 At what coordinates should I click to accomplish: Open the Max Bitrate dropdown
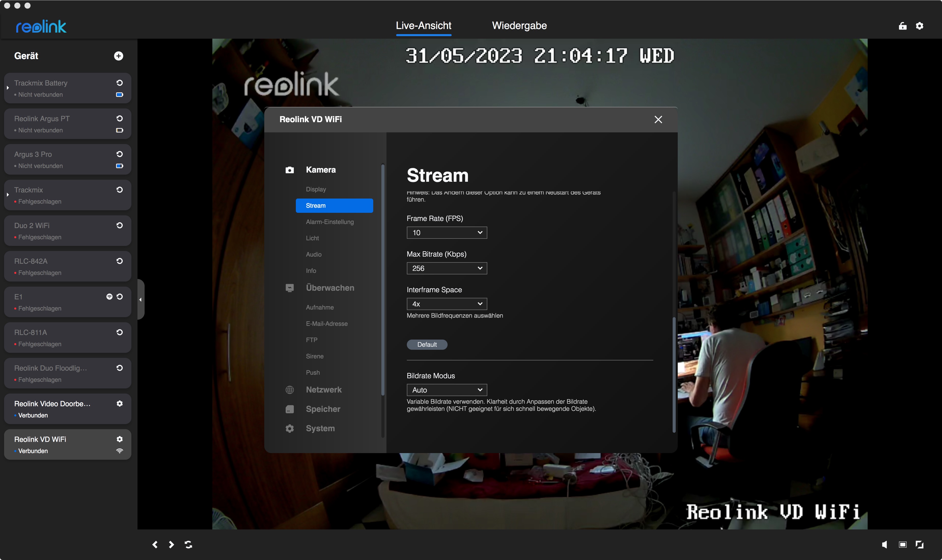click(x=447, y=268)
